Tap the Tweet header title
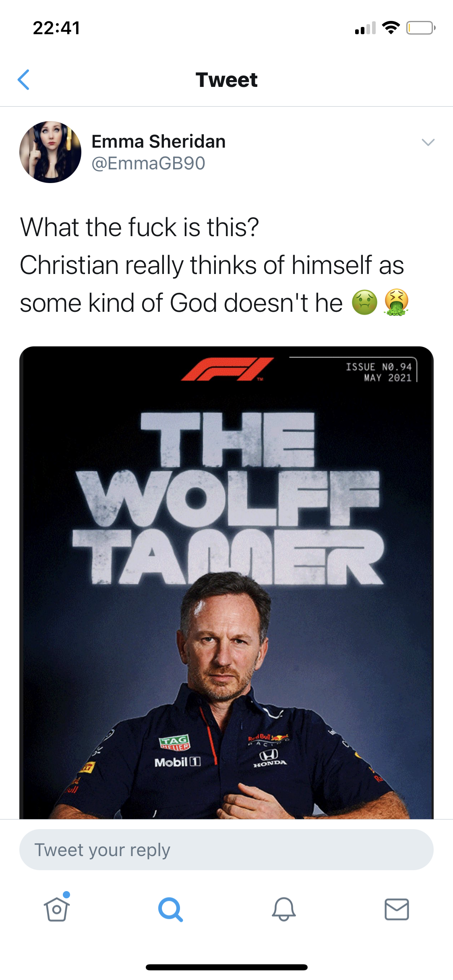The width and height of the screenshot is (453, 980). [x=226, y=80]
